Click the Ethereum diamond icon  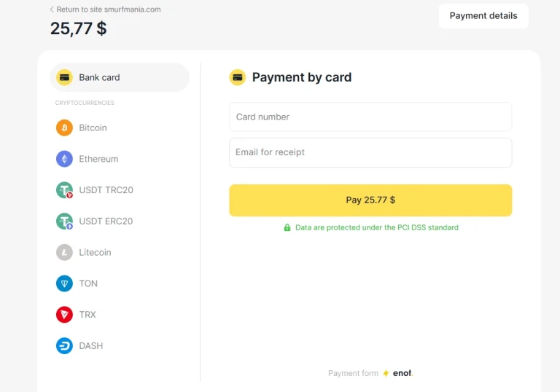click(64, 159)
